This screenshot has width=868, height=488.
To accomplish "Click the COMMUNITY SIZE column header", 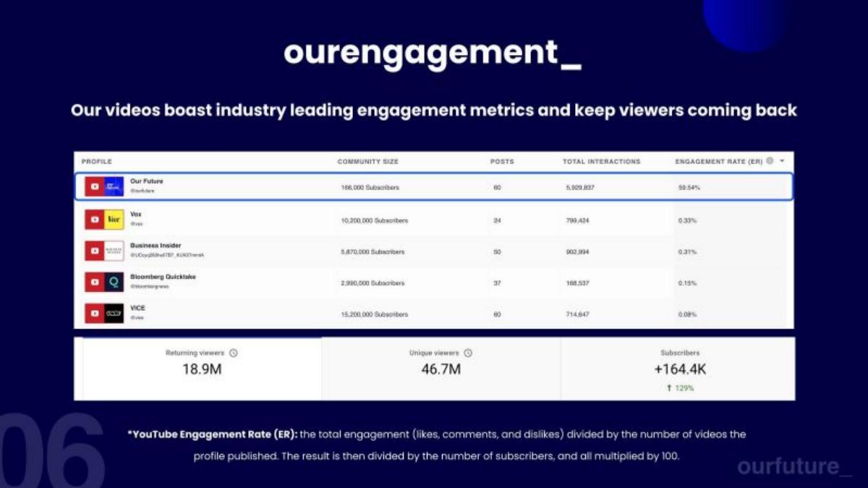I will [x=368, y=161].
